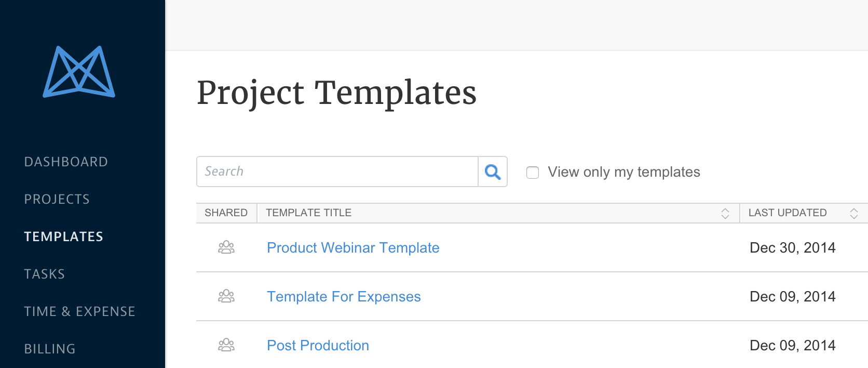
Task: Enable View only my templates checkbox
Action: coord(533,172)
